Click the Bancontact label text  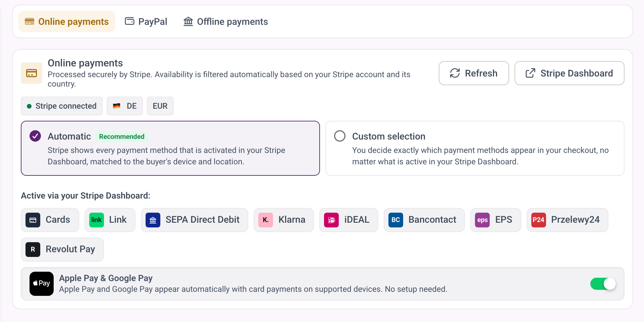click(x=432, y=220)
